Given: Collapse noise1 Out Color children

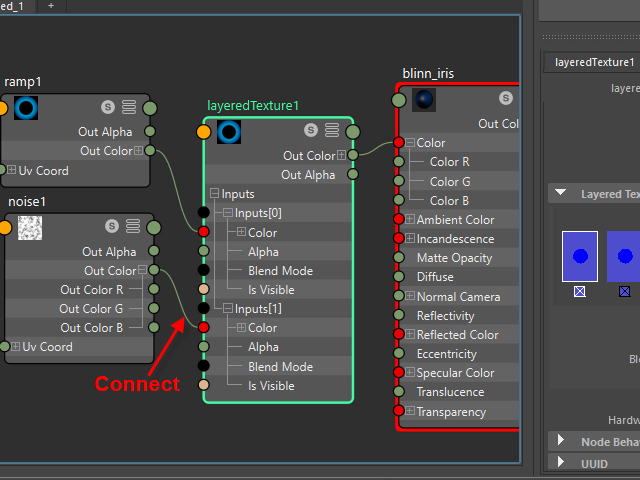Looking at the screenshot, I should click(142, 271).
